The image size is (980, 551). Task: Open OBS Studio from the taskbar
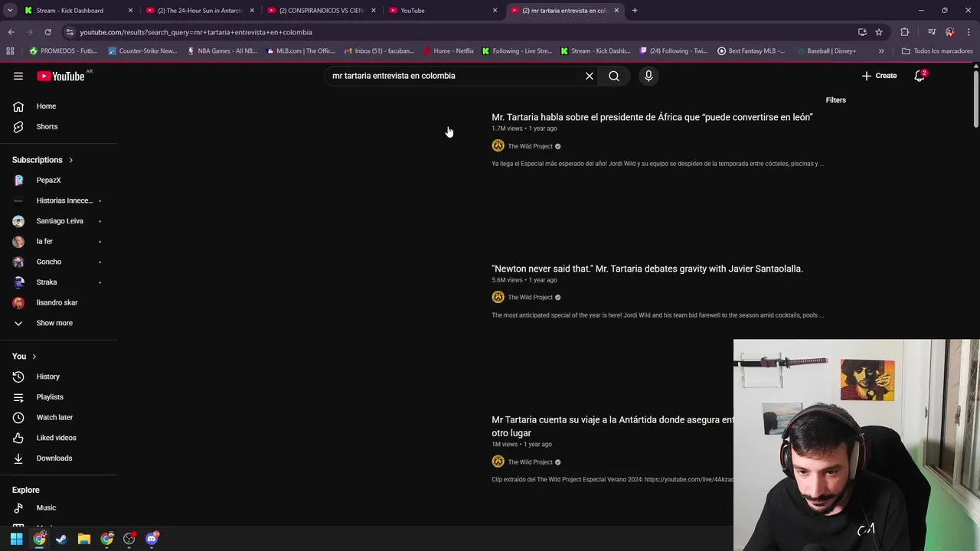point(129,539)
